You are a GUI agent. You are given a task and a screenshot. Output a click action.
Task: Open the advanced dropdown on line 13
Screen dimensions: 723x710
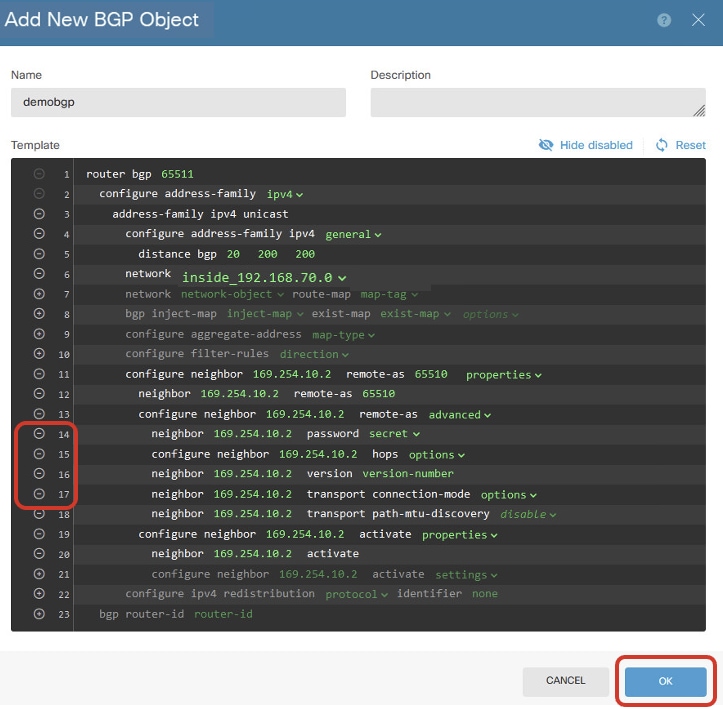pos(460,415)
